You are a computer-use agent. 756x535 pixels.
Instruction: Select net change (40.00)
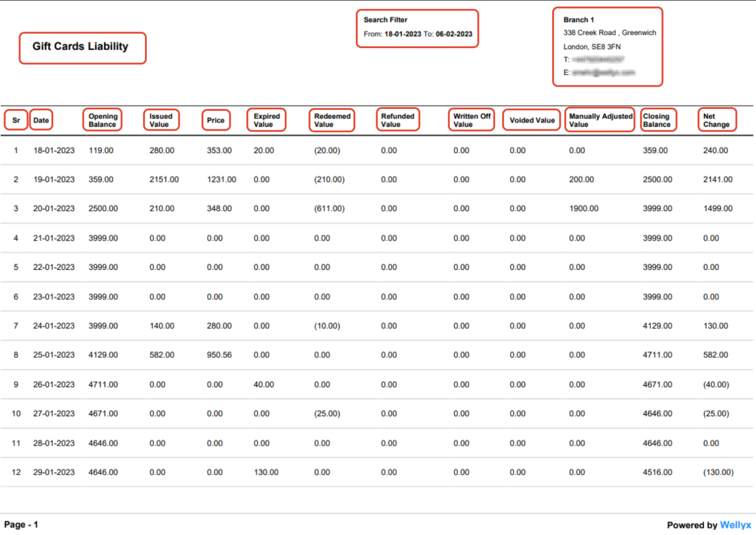(x=716, y=385)
